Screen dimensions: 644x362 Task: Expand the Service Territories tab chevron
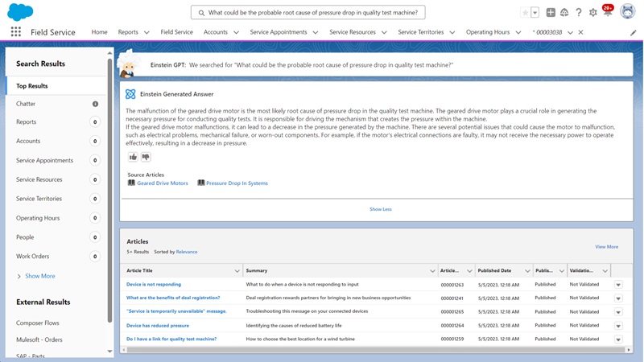click(x=452, y=32)
